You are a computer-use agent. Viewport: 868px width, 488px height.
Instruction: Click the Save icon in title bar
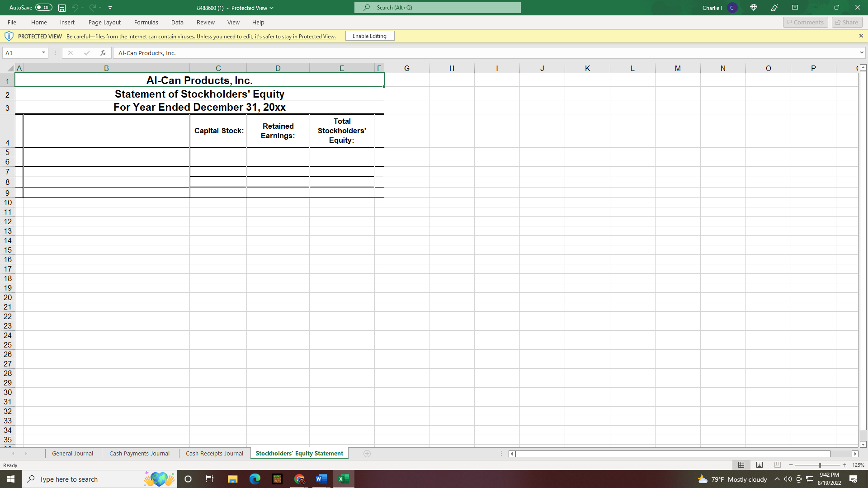coord(62,8)
